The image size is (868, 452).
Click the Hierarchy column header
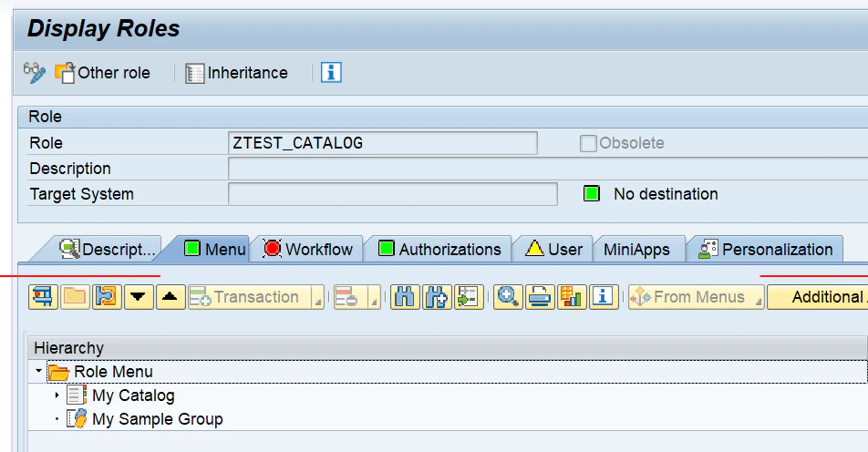point(448,348)
